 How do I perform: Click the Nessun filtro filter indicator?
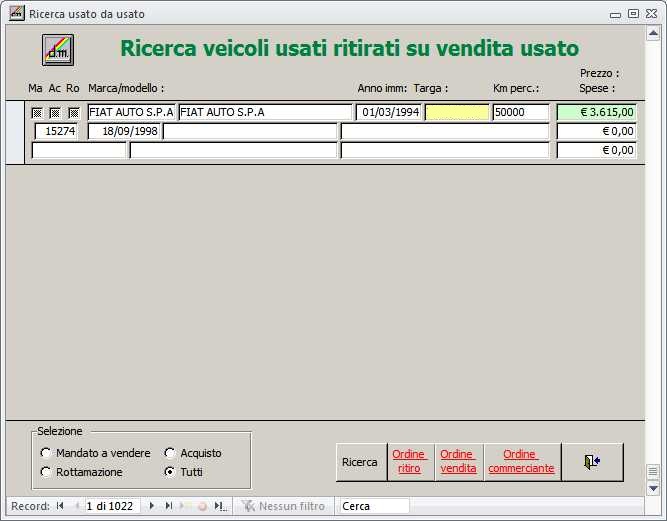(x=283, y=506)
